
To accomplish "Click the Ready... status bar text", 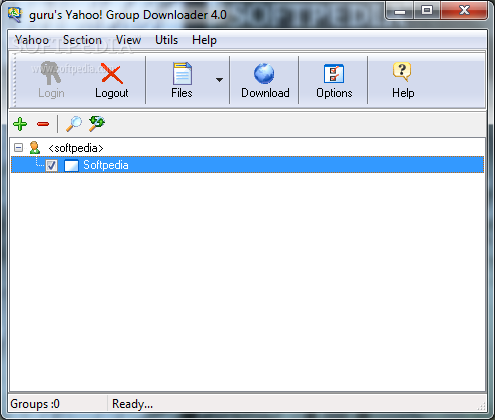I will 132,404.
